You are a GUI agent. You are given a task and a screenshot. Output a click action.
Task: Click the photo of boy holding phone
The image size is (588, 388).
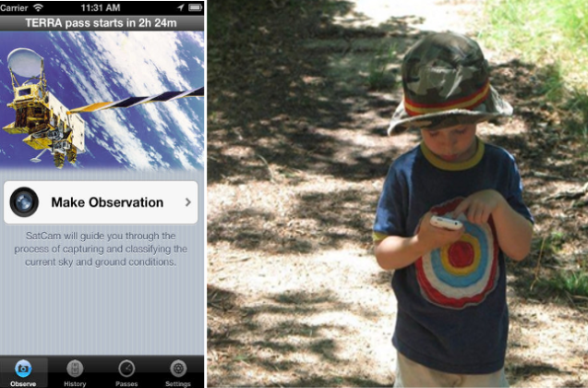pyautogui.click(x=398, y=193)
